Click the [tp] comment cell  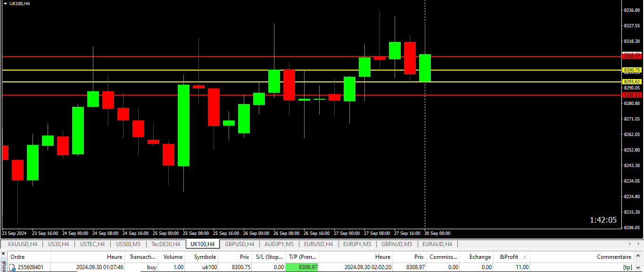pos(627,267)
